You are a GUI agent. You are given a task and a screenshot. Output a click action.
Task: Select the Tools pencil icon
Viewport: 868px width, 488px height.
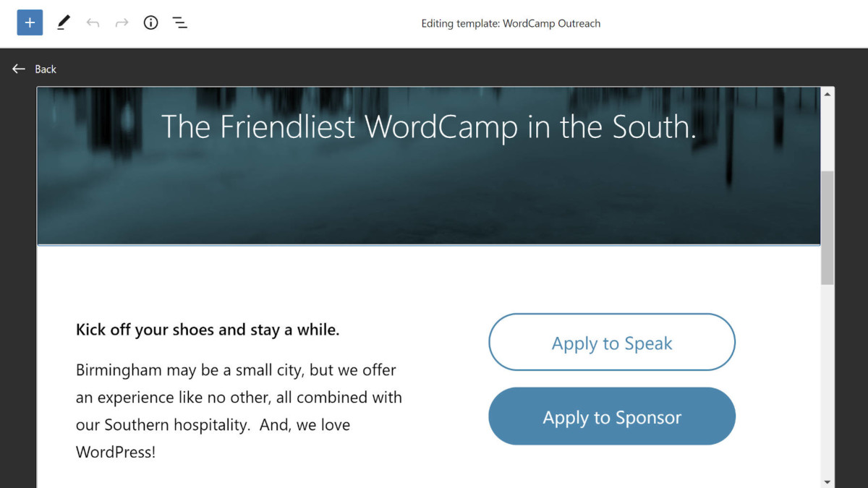tap(64, 22)
